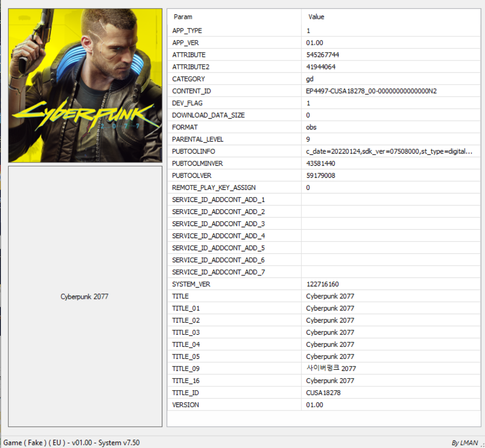485x448 pixels.
Task: Click the CONTENT_ID value EP4497-CUSA18278
Action: tap(371, 91)
